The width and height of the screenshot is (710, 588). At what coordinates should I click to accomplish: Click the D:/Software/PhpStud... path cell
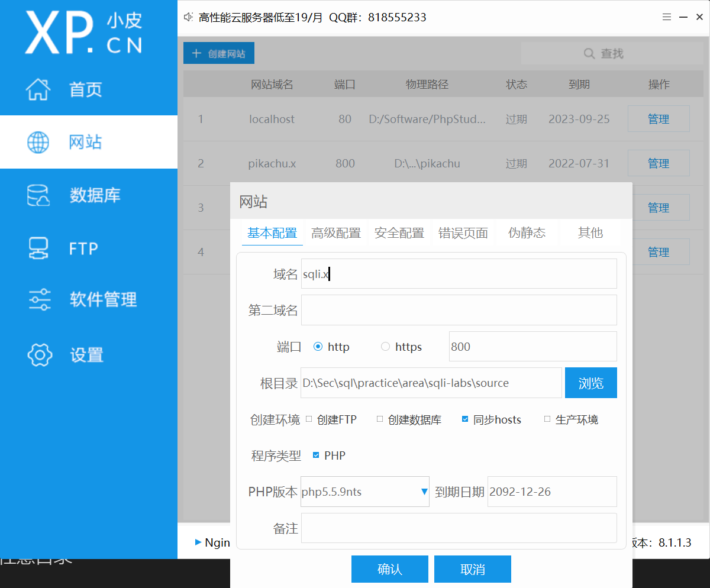pos(427,119)
